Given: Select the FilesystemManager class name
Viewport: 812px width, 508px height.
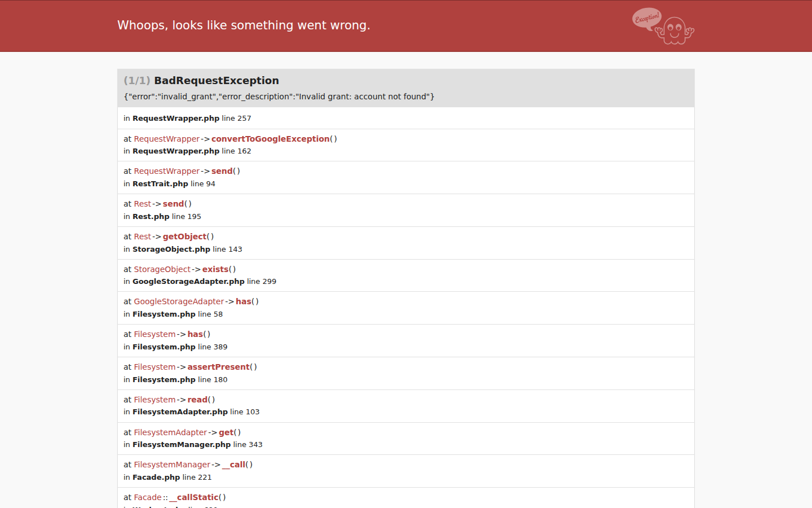Looking at the screenshot, I should tap(172, 465).
